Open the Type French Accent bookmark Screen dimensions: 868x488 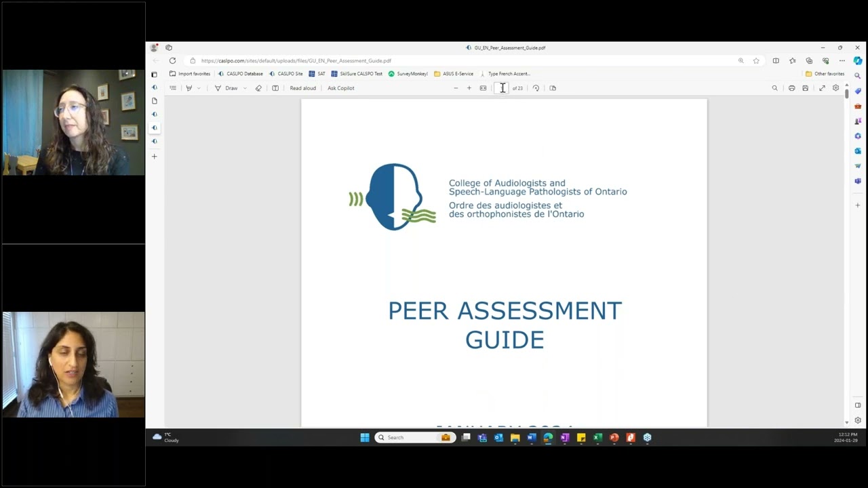pyautogui.click(x=505, y=74)
